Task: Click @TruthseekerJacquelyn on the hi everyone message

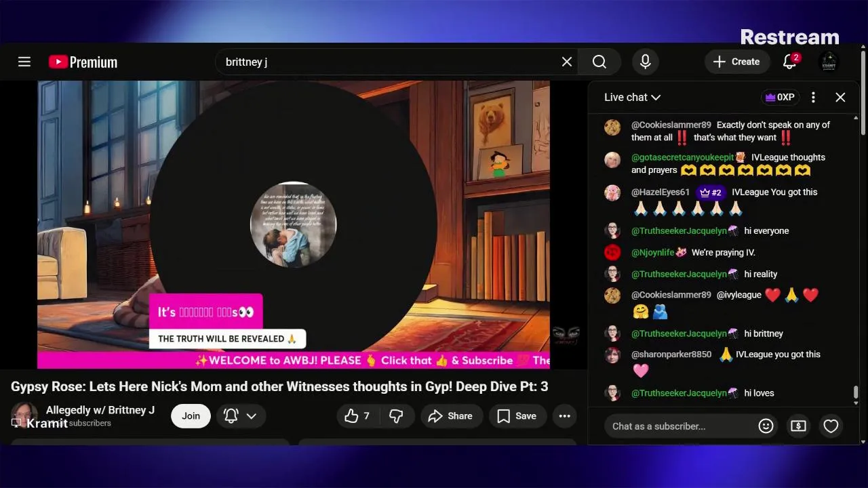Action: point(679,231)
